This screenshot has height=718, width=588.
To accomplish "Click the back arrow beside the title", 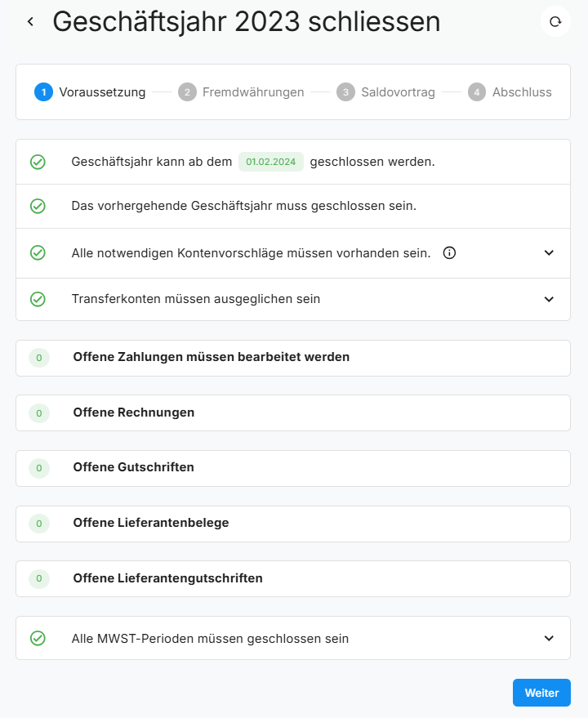I will click(30, 22).
